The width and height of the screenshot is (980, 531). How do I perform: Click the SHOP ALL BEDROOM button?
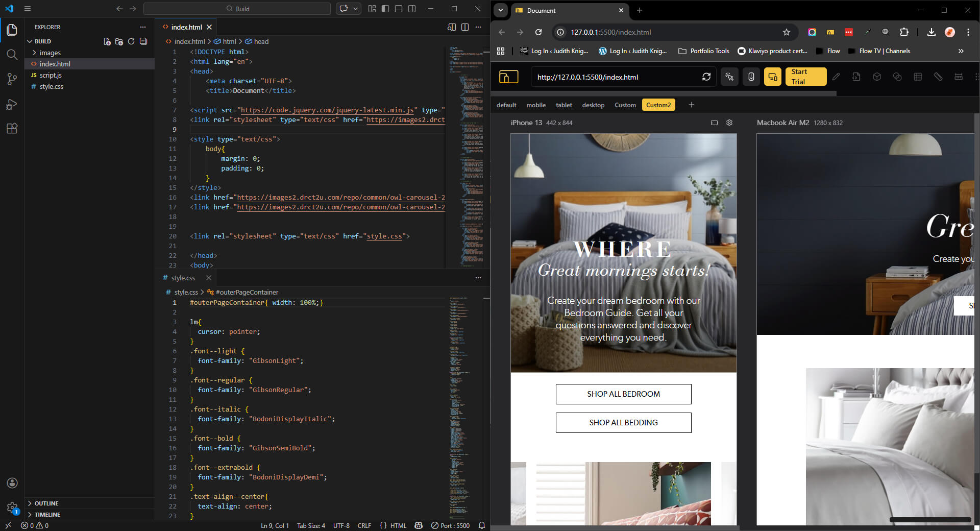(623, 394)
